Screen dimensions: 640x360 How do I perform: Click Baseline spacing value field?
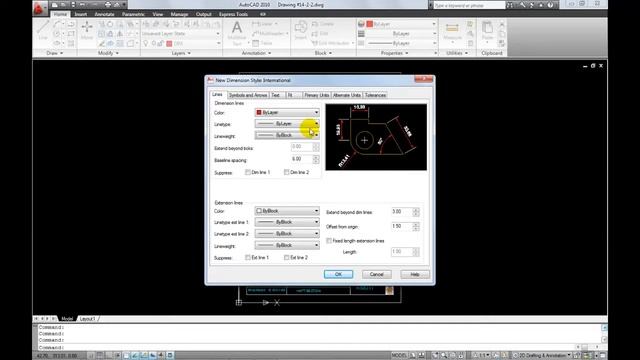[302, 159]
